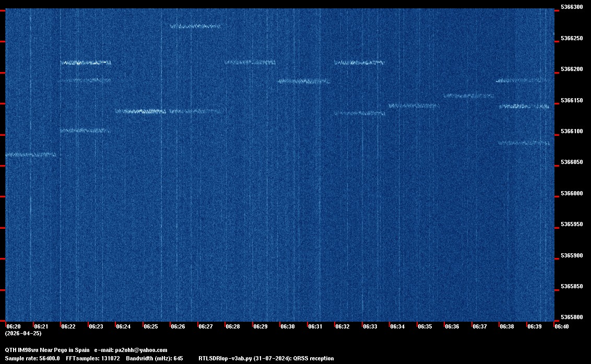Click the 06:25 time axis label
Screen dimensions: 591x364
point(151,326)
